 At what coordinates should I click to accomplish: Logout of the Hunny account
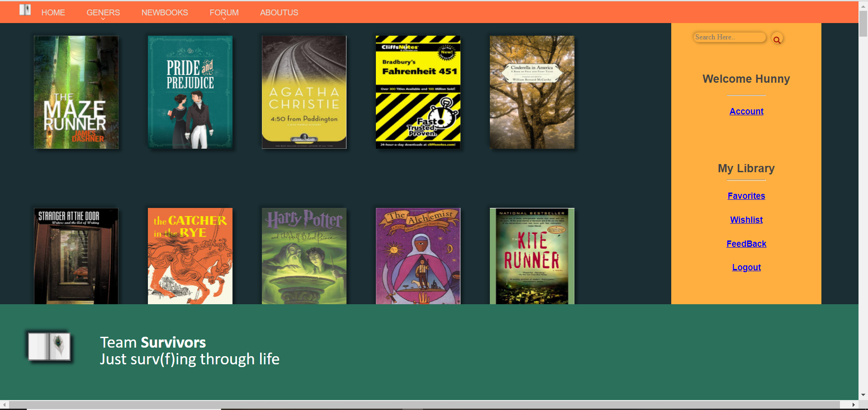746,267
